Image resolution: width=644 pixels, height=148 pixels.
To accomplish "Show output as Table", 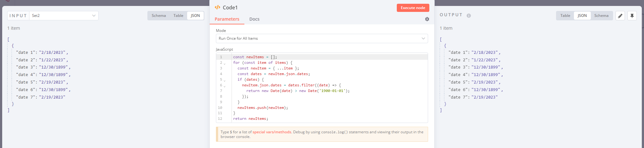I will (565, 16).
